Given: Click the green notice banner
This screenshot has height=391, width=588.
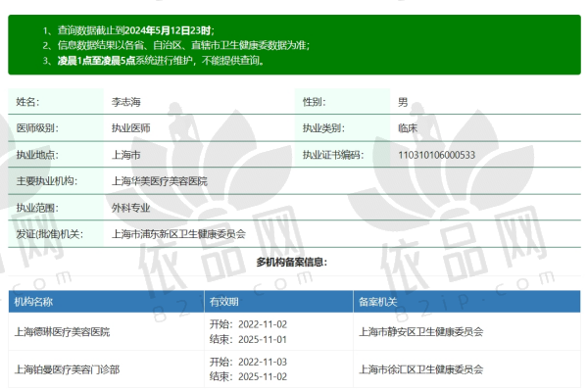Looking at the screenshot, I should click(x=294, y=45).
